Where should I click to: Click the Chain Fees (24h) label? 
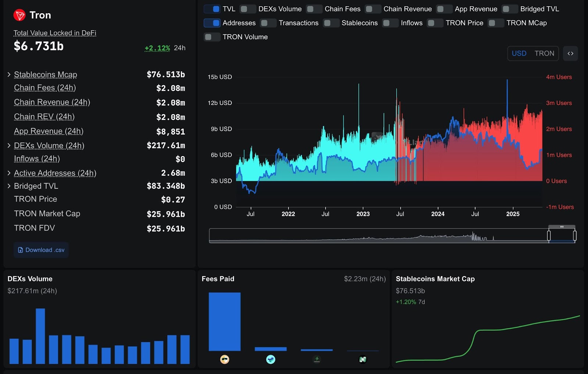point(45,88)
